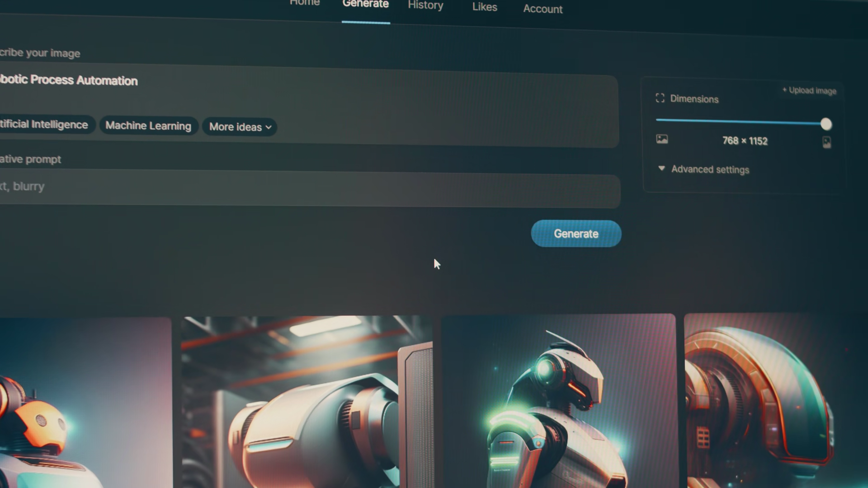Open the Home tab
Viewport: 868px width, 488px height.
(304, 3)
